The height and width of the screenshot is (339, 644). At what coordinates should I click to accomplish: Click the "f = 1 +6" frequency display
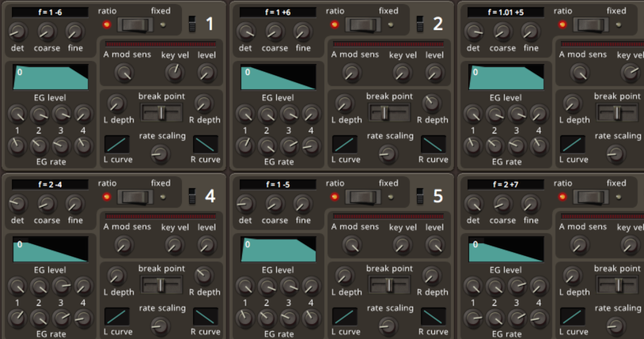(275, 12)
